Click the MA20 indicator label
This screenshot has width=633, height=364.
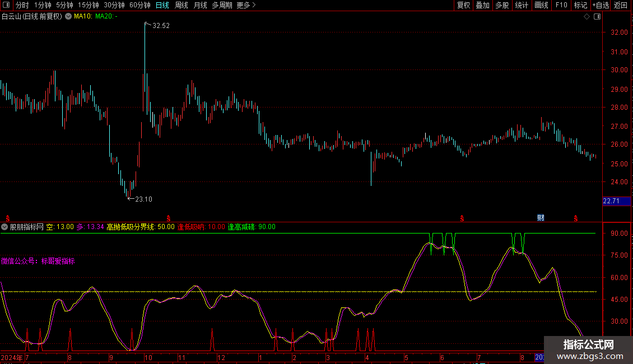point(106,16)
